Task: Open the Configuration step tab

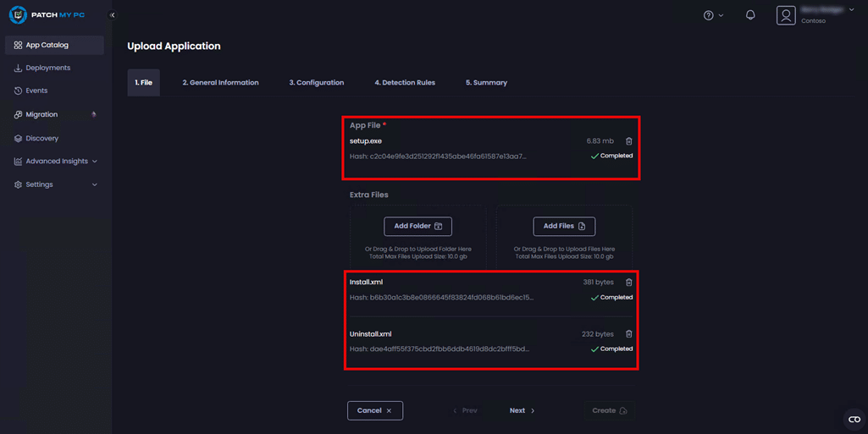Action: point(316,83)
